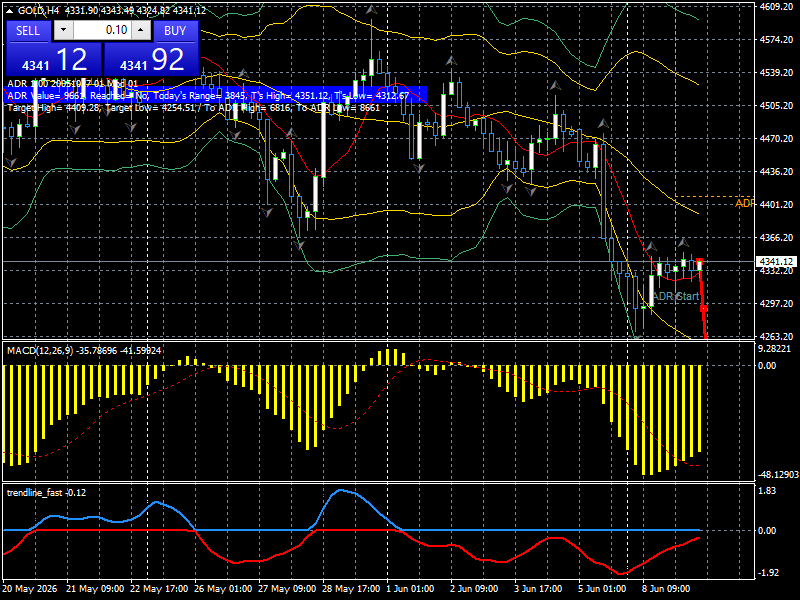Click the 4436.20 price axis label

pos(776,172)
